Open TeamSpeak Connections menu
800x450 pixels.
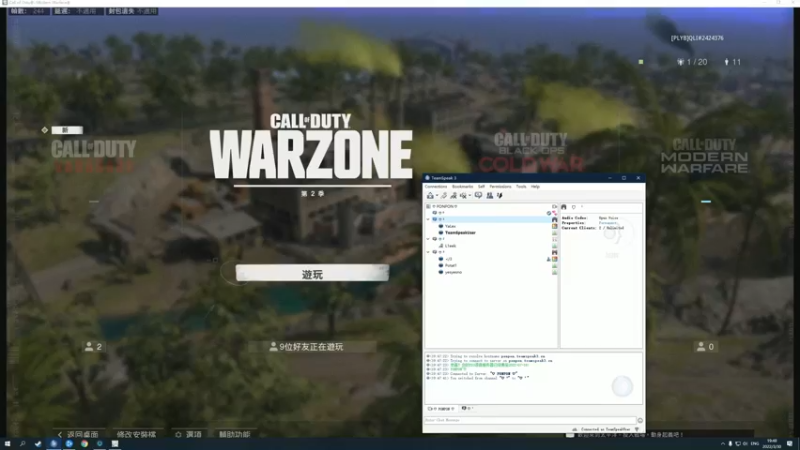point(436,187)
